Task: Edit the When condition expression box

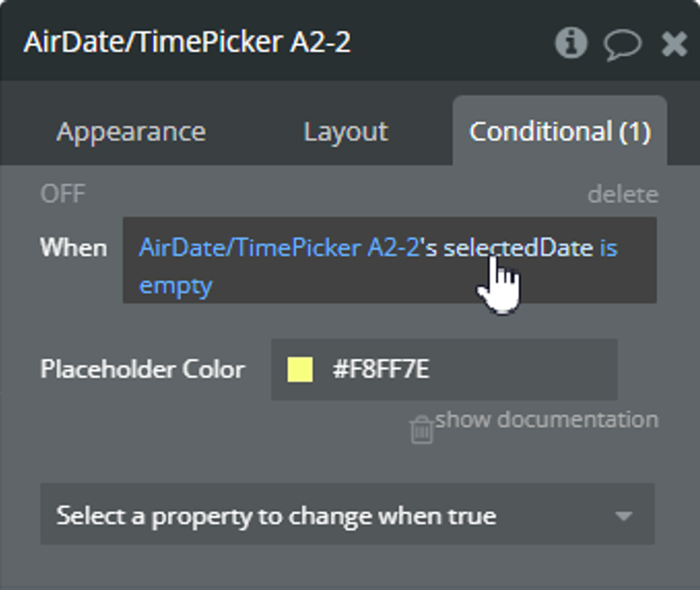Action: (389, 260)
